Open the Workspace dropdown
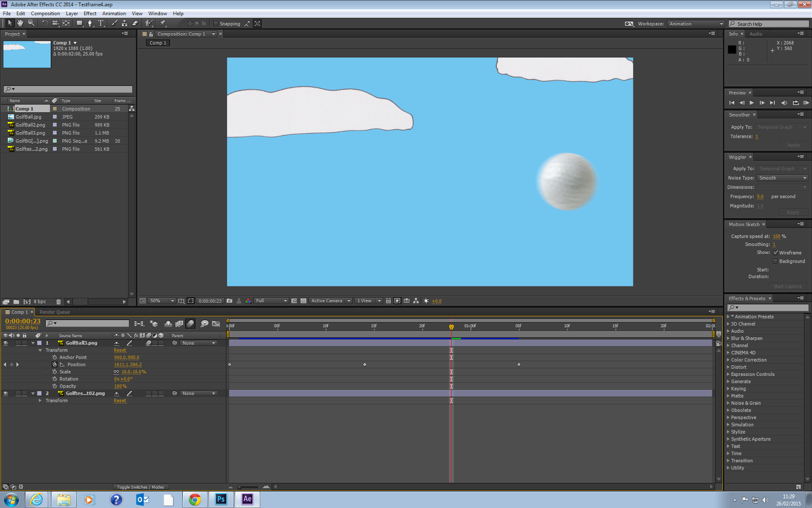The height and width of the screenshot is (508, 812). 695,23
